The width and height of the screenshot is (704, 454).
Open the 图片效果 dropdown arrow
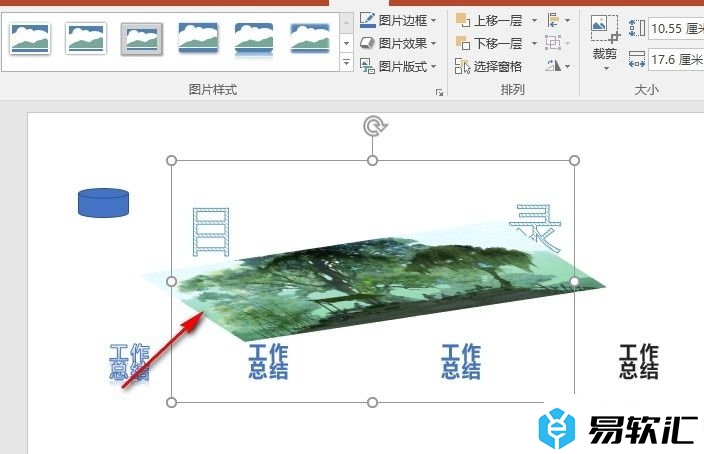[434, 44]
